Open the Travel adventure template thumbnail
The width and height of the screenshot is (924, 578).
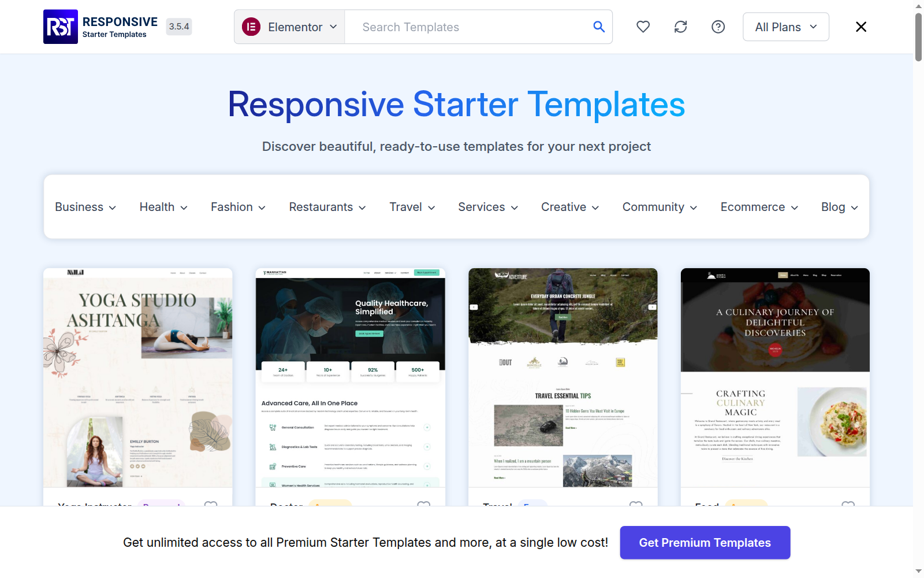(x=563, y=377)
